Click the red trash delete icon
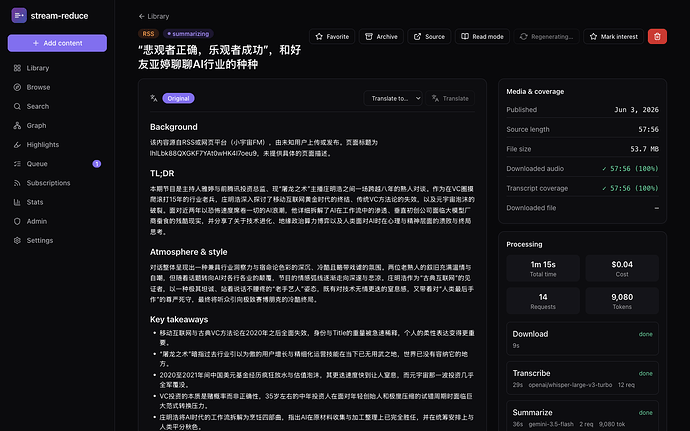 657,37
